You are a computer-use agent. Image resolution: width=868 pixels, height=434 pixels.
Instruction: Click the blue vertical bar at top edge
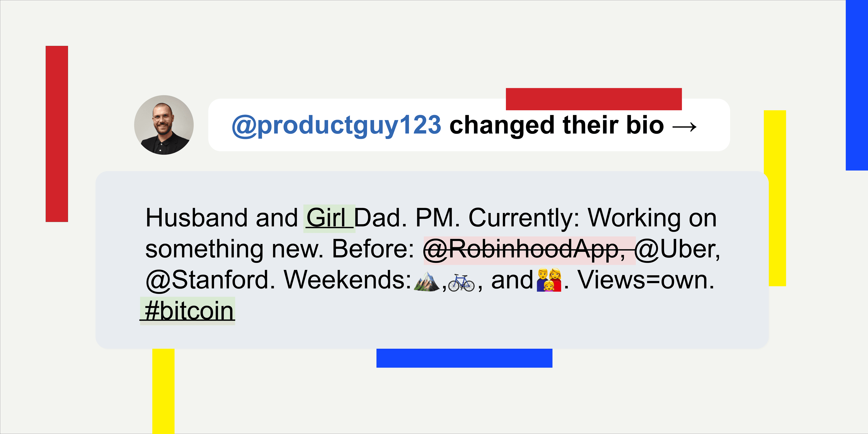point(857,85)
